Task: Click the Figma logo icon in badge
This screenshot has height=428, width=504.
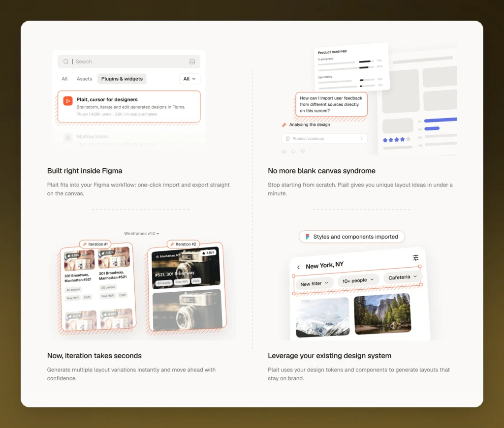Action: click(308, 237)
